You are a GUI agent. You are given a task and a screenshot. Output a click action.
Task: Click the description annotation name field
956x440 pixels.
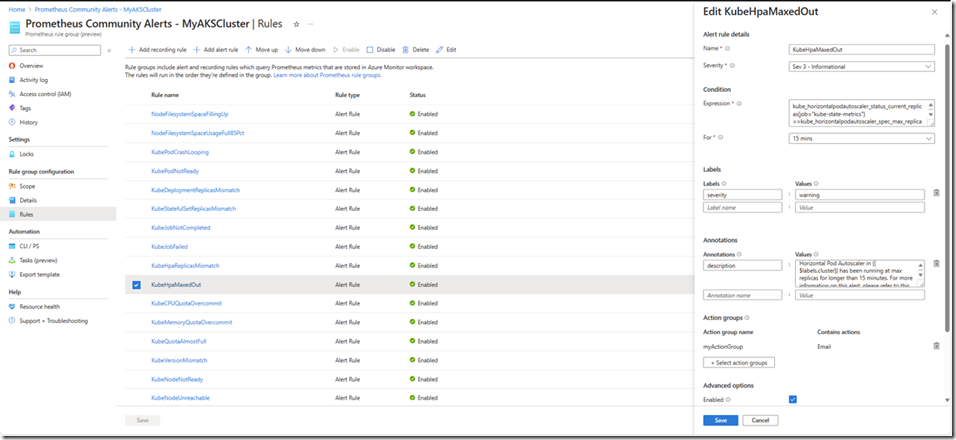click(x=742, y=265)
